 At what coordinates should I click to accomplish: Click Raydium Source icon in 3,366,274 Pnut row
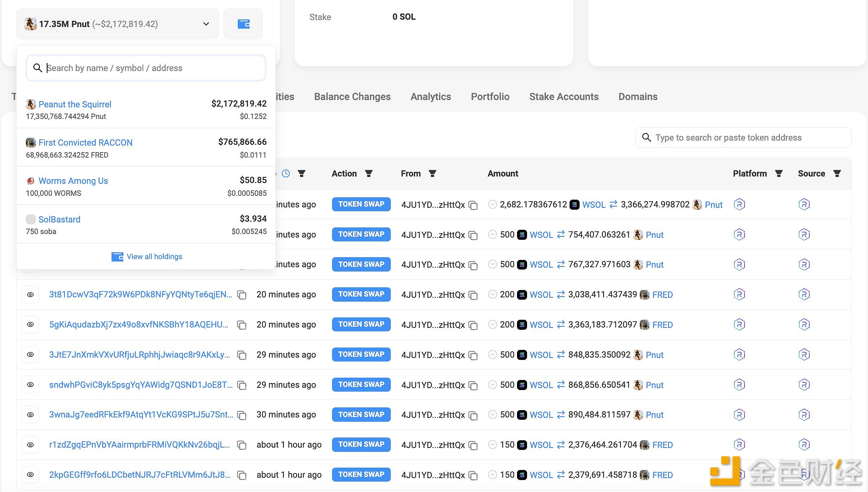(x=804, y=204)
